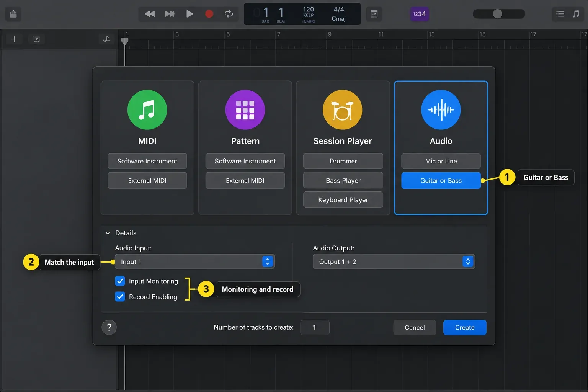Open the Audio Output dropdown
Screen dimensions: 588x392
pos(394,262)
